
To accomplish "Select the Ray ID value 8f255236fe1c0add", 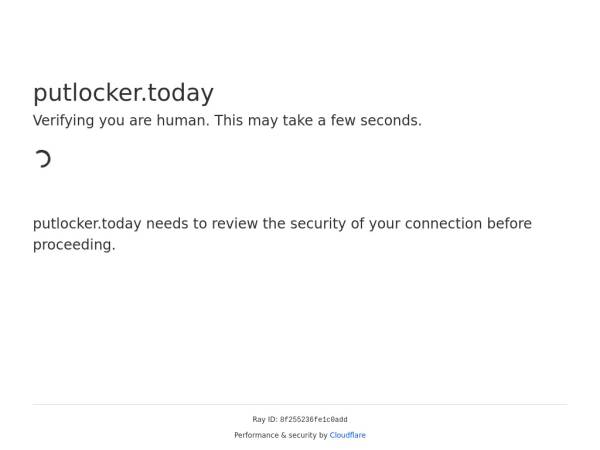I will [x=313, y=420].
